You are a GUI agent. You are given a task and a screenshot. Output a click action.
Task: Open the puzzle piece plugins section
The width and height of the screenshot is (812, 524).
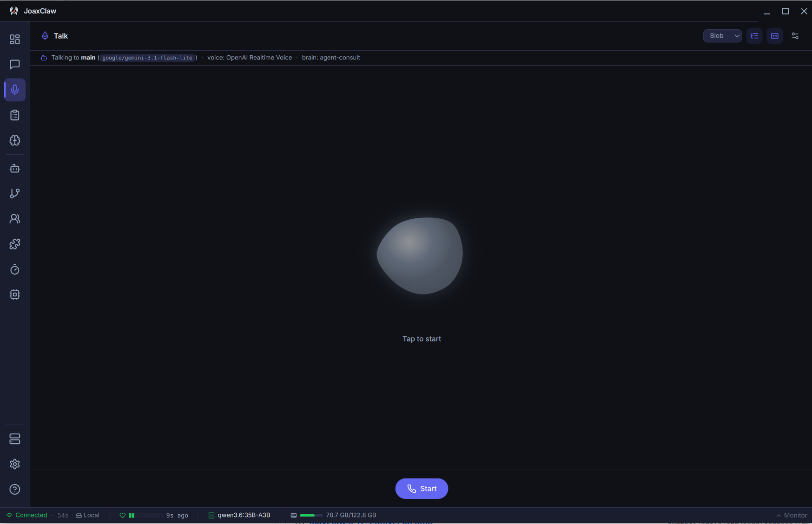(15, 244)
